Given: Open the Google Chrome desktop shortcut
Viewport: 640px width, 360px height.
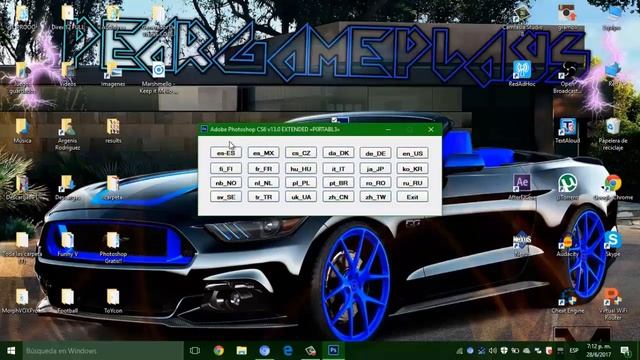Looking at the screenshot, I should [613, 187].
